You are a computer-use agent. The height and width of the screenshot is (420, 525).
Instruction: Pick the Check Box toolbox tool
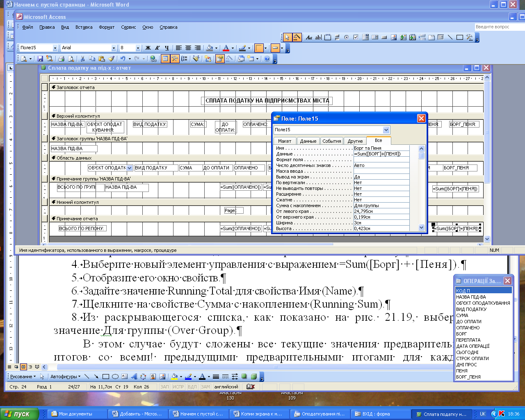pyautogui.click(x=356, y=37)
